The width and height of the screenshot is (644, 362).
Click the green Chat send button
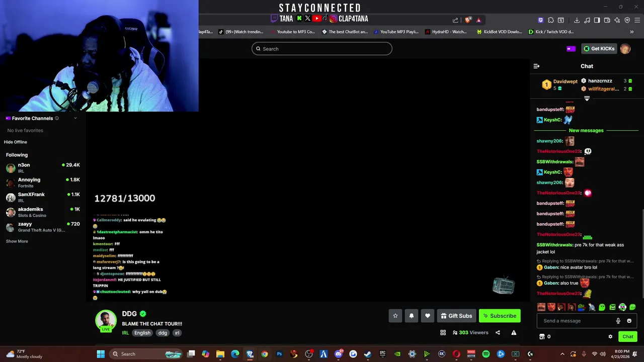point(628,337)
